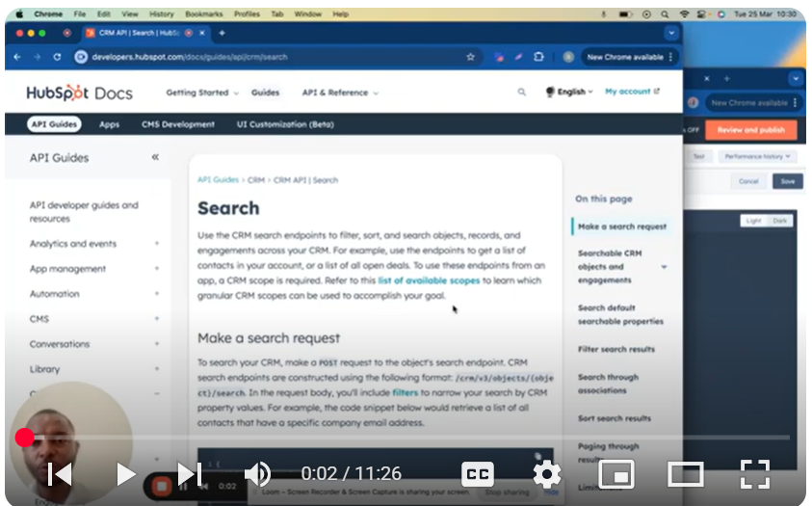
Task: Open Bookmarks menu in menu bar
Action: pos(204,14)
